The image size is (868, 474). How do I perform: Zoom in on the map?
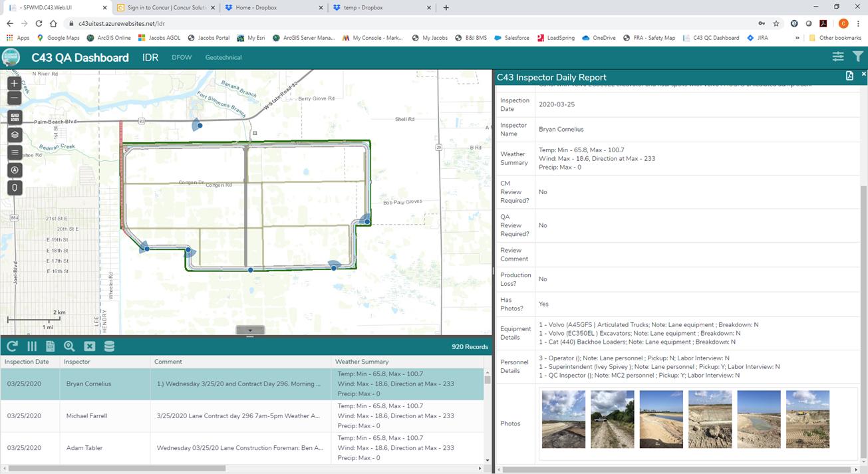[x=15, y=84]
